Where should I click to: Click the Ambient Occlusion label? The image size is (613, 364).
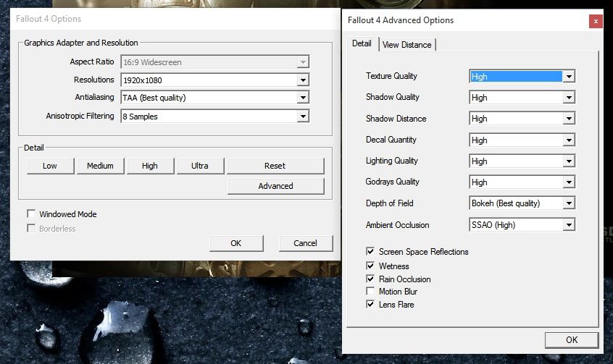[397, 225]
